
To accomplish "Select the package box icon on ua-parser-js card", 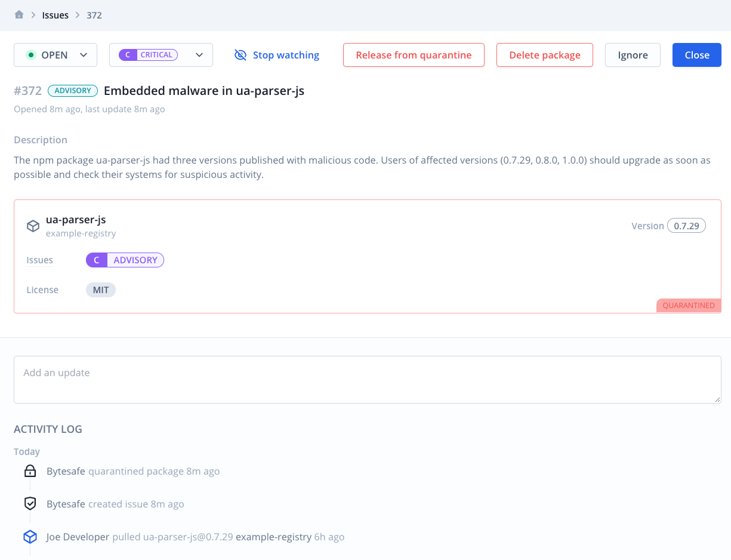I will [x=33, y=226].
